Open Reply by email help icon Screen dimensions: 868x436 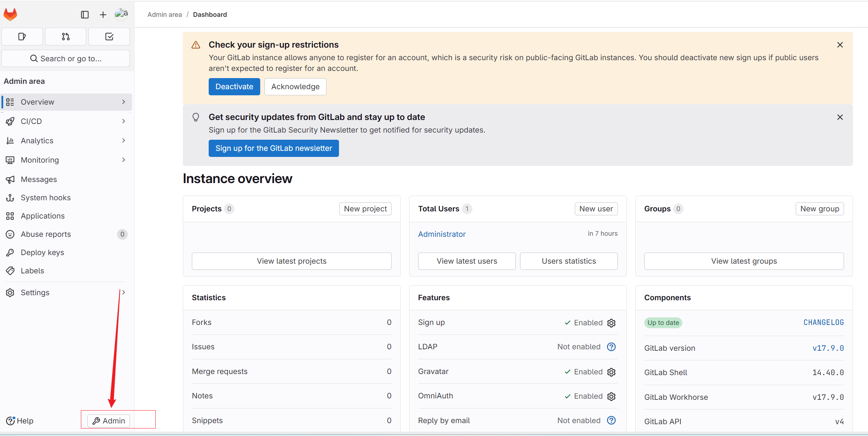tap(611, 420)
